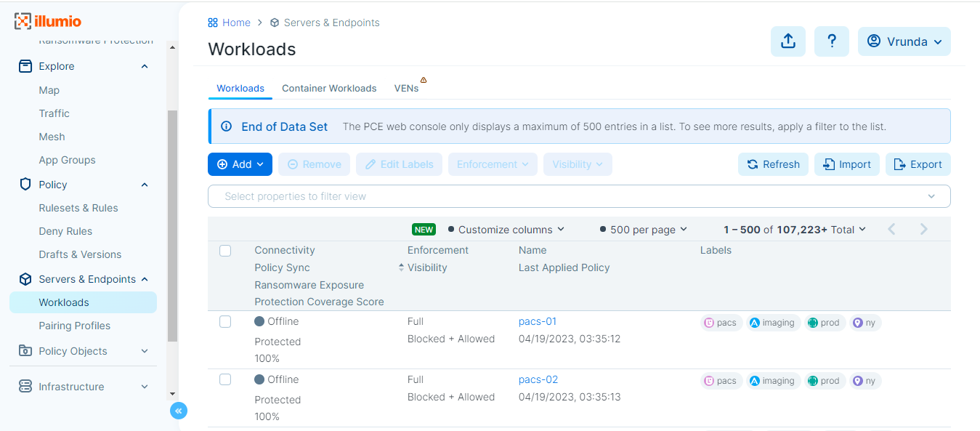Open the Vrunda user menu
Image resolution: width=980 pixels, height=431 pixels.
click(904, 41)
